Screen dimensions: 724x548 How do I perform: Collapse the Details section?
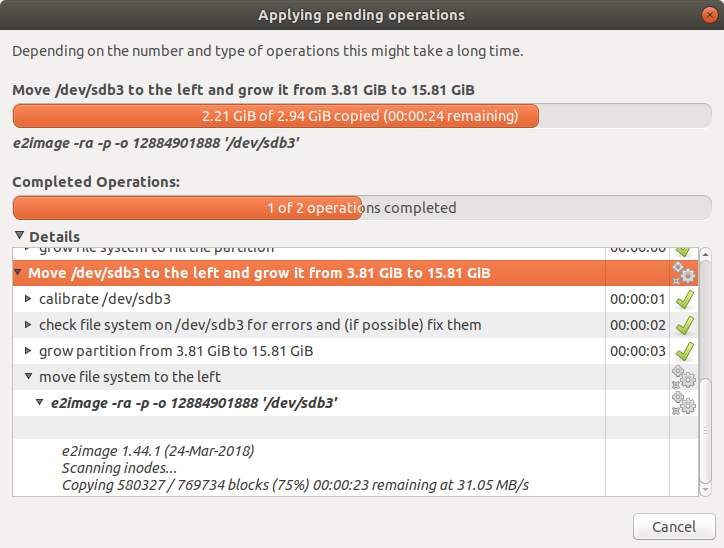(20, 237)
